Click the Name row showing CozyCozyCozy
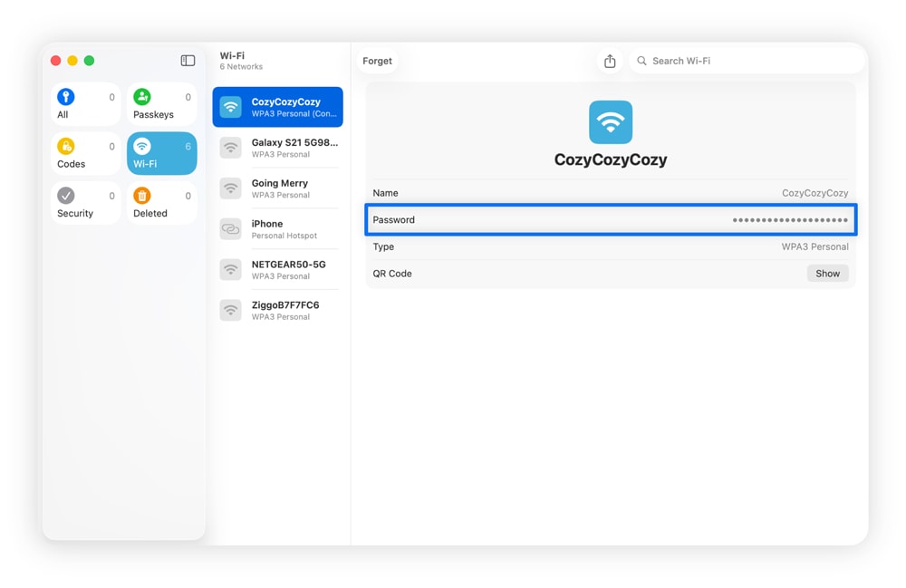 [610, 192]
